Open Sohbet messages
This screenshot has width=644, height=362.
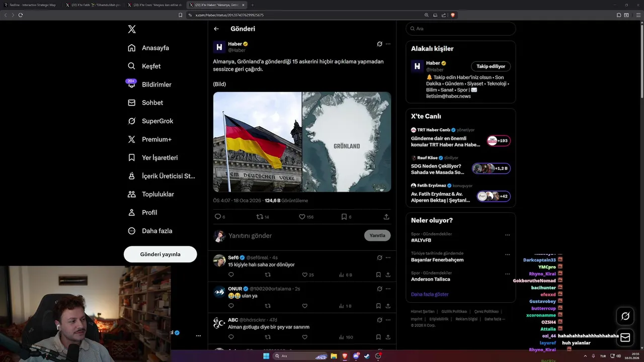pos(145,103)
